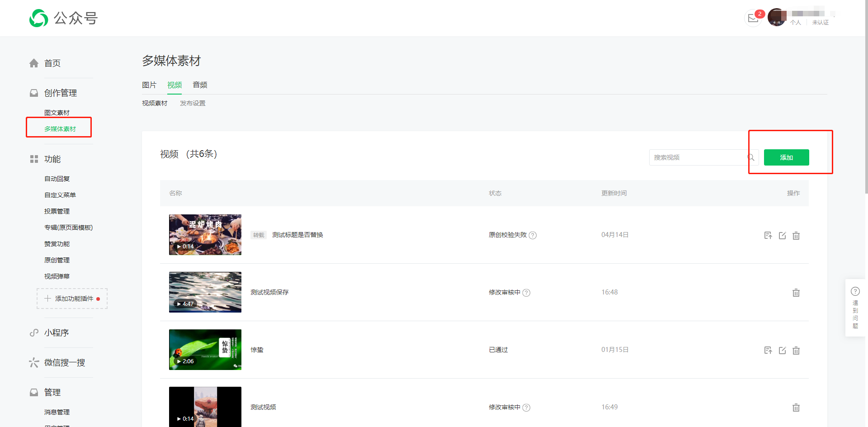The height and width of the screenshot is (427, 868).
Task: Click plus icon in 添加功能插件
Action: [x=47, y=299]
